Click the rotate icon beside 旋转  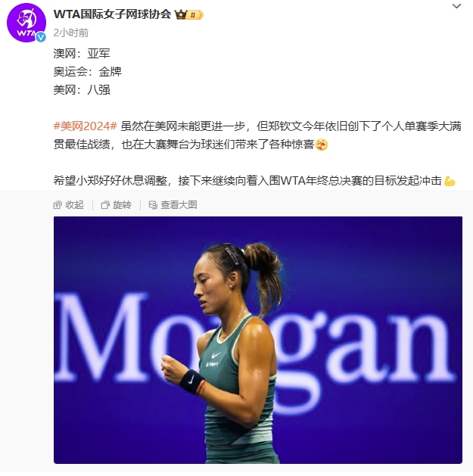click(105, 205)
